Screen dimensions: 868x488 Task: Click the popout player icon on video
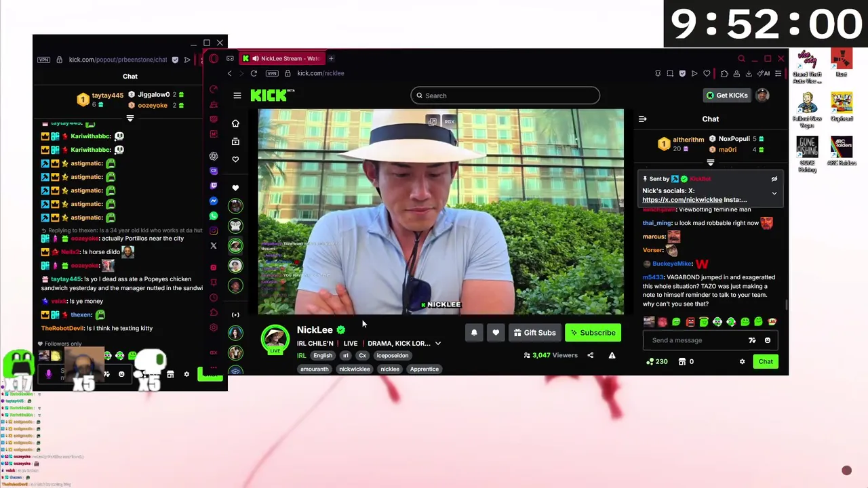[x=432, y=122]
